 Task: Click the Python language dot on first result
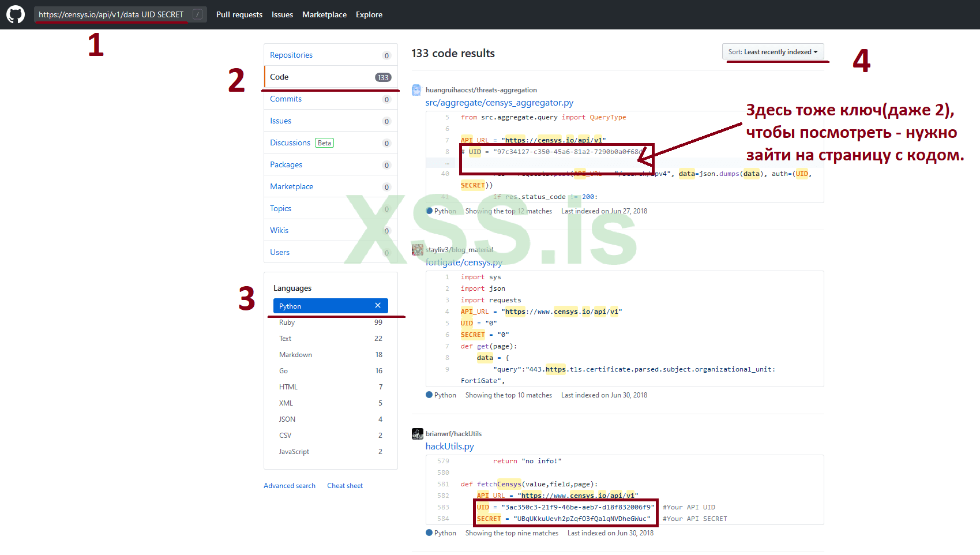428,211
